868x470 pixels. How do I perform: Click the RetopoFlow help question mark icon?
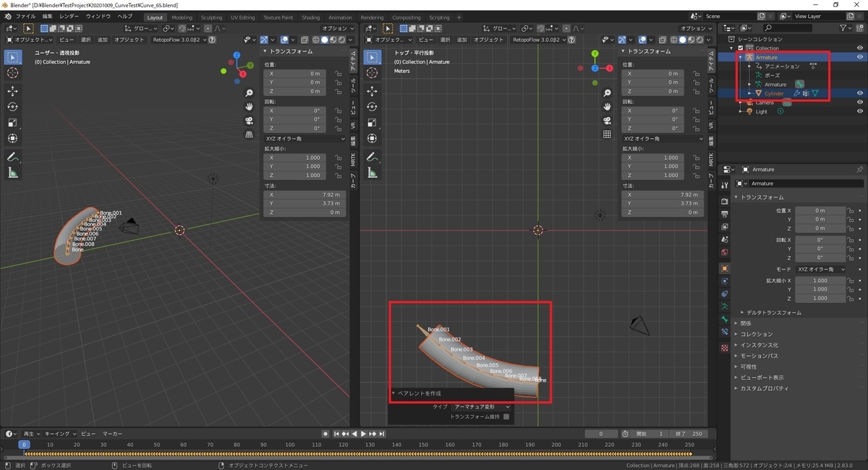click(x=212, y=40)
